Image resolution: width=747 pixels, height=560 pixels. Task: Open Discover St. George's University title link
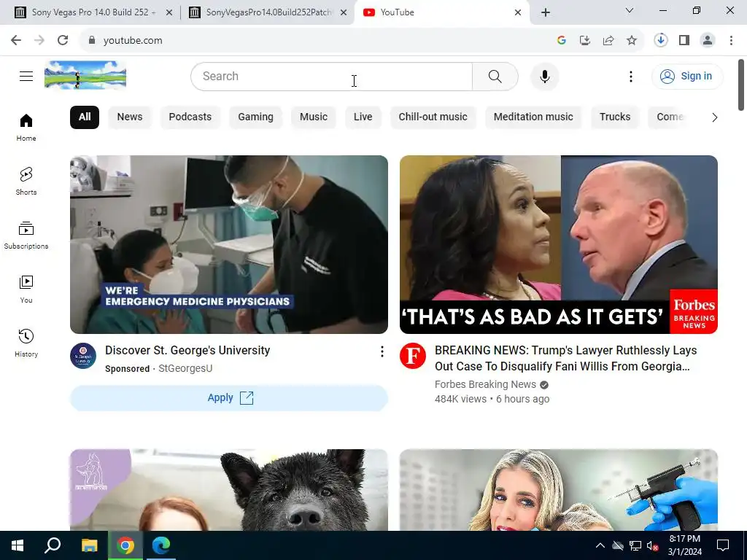[187, 351]
